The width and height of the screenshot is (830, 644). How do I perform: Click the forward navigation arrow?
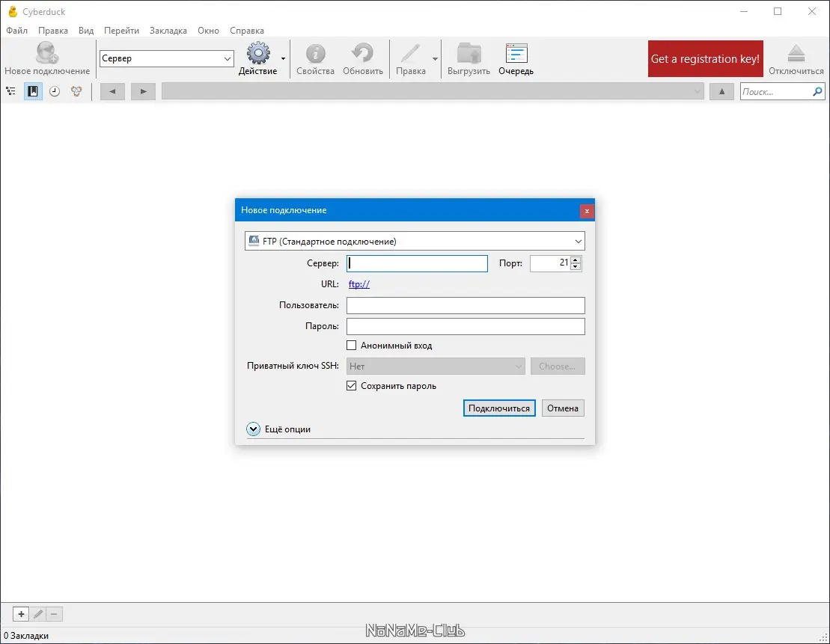(143, 91)
